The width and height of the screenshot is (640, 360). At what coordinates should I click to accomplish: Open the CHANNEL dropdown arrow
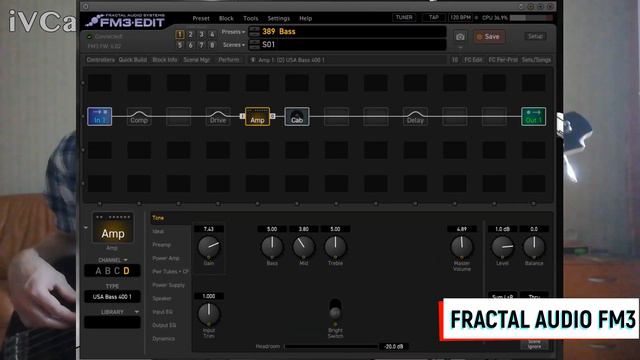[x=126, y=260]
